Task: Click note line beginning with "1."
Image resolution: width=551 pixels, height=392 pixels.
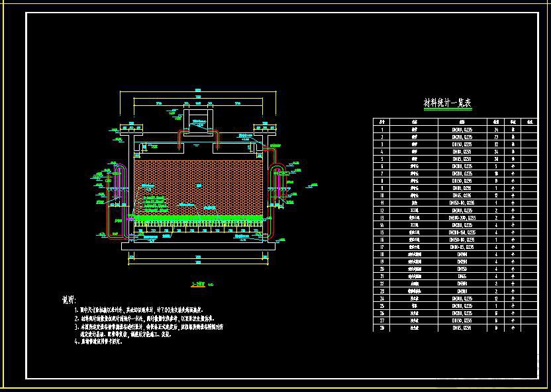Action: (x=139, y=311)
